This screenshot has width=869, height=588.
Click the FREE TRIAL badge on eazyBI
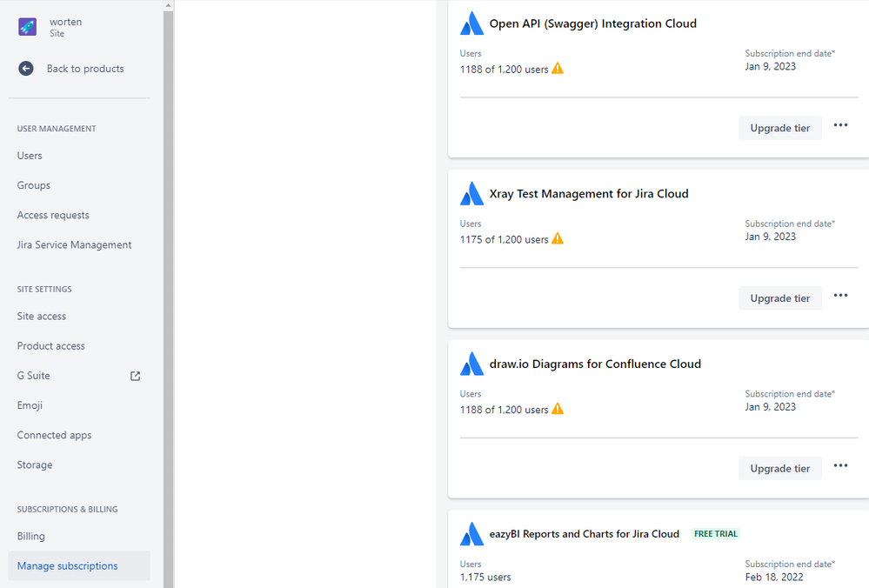[x=716, y=534]
